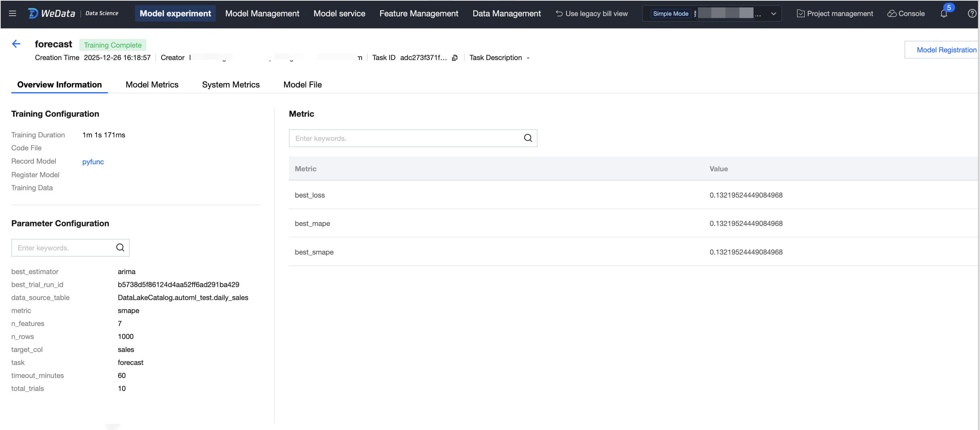Expand the Simple Mode project dropdown

click(x=774, y=14)
